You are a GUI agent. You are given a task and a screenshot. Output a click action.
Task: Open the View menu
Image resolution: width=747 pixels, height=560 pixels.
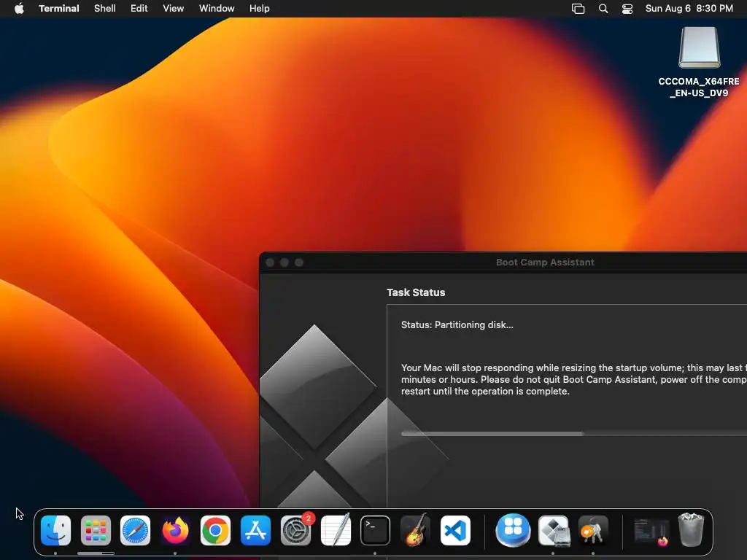click(173, 9)
